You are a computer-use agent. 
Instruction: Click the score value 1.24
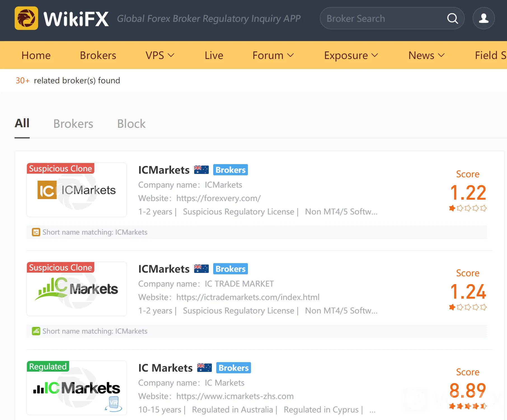(x=468, y=292)
